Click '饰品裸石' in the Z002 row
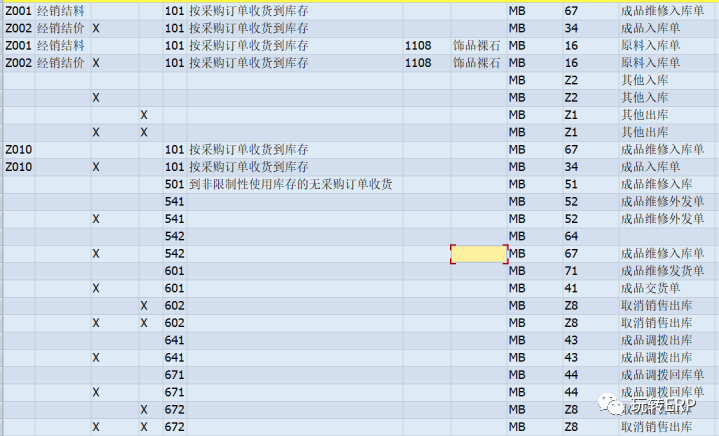The image size is (719, 436). [476, 63]
